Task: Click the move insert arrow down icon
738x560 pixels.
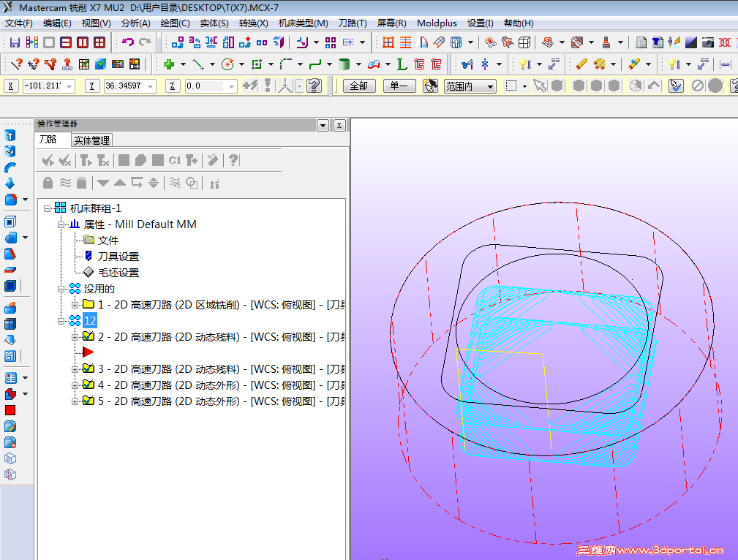Action: 103,183
